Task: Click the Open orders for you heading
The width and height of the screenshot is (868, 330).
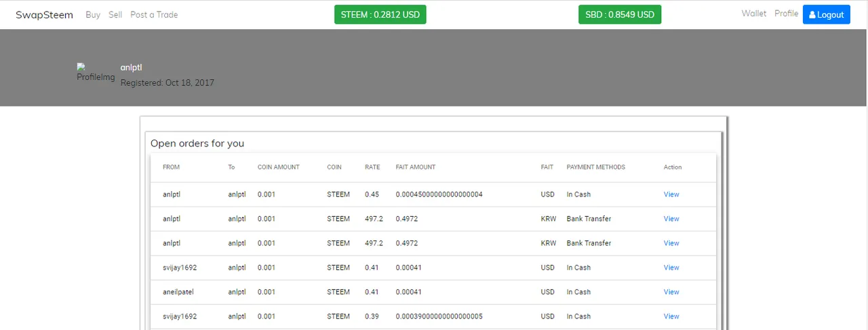Action: [197, 143]
